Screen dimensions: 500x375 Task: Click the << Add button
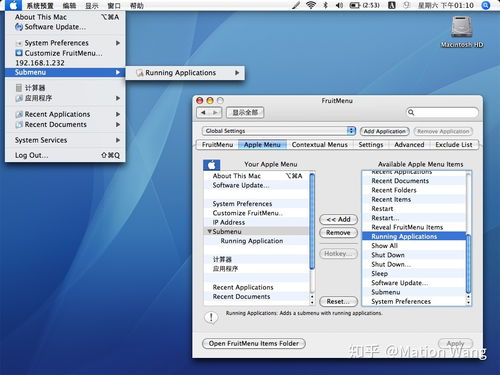(x=338, y=219)
